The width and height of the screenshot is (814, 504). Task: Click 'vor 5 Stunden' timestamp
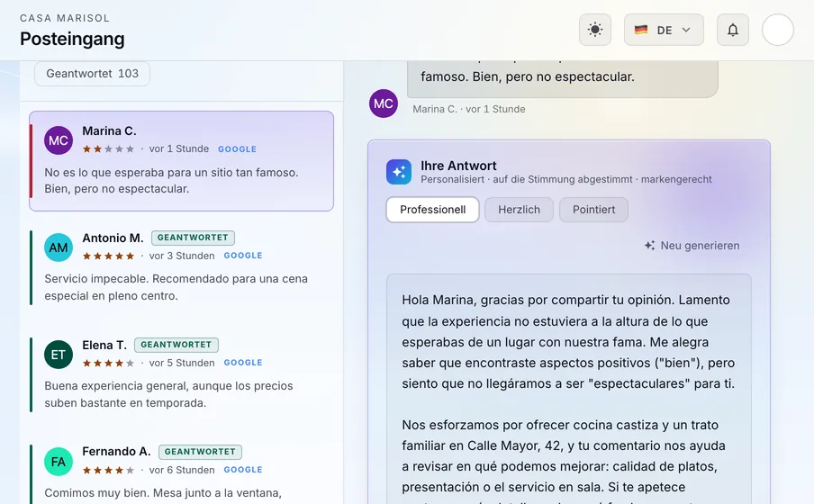(x=182, y=363)
